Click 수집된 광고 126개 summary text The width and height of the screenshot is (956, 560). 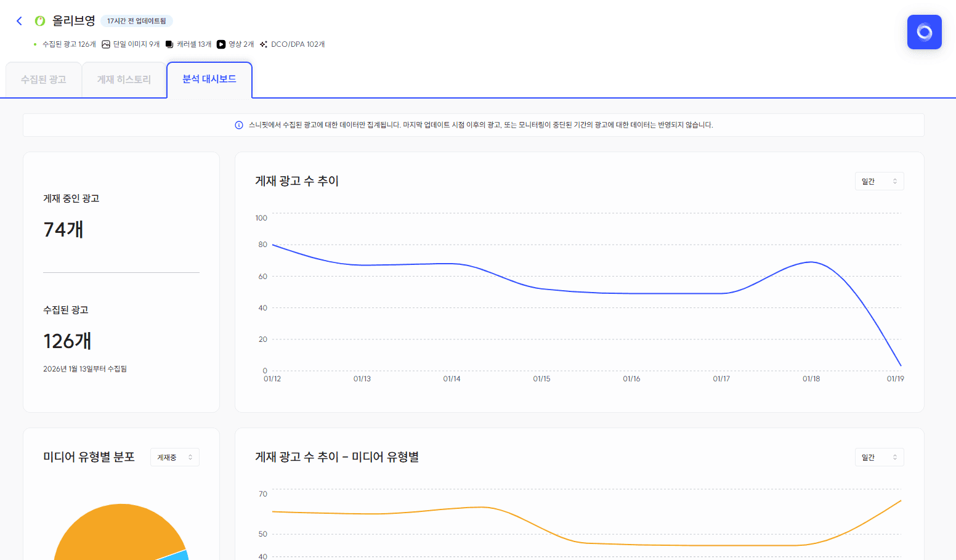(x=69, y=44)
